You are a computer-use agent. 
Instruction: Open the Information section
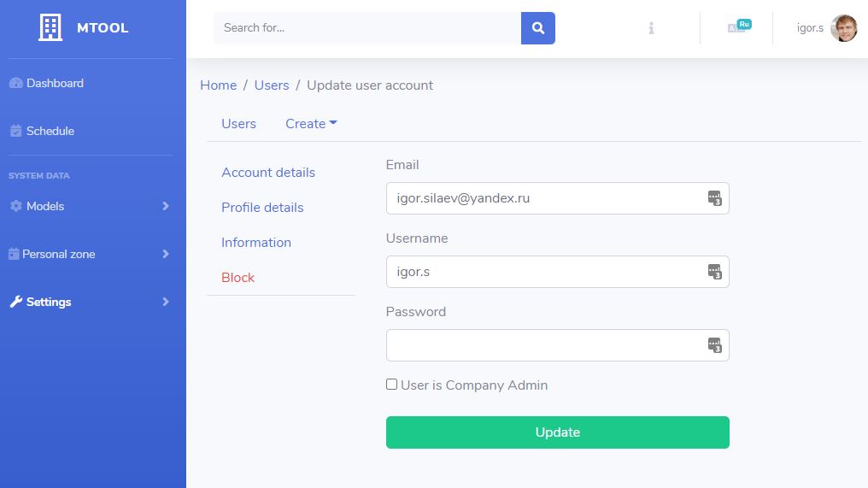coord(256,242)
